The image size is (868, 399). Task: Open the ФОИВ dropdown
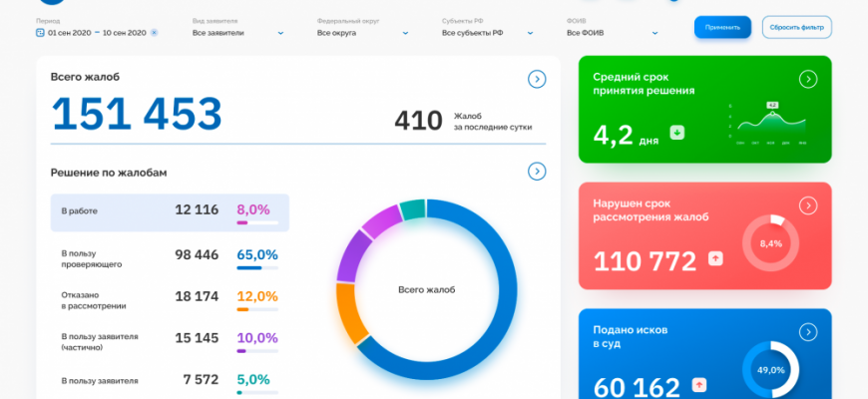[x=612, y=33]
